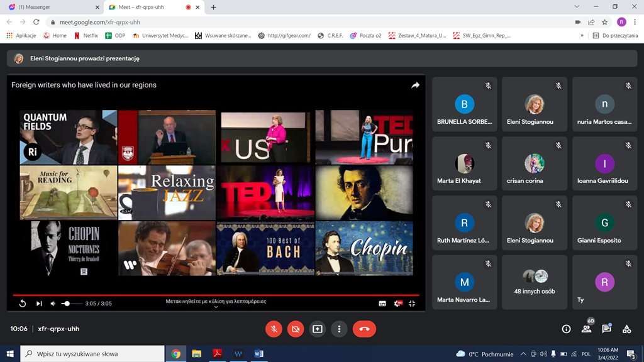Exit fullscreen in video player
The width and height of the screenshot is (644, 362).
tap(412, 304)
